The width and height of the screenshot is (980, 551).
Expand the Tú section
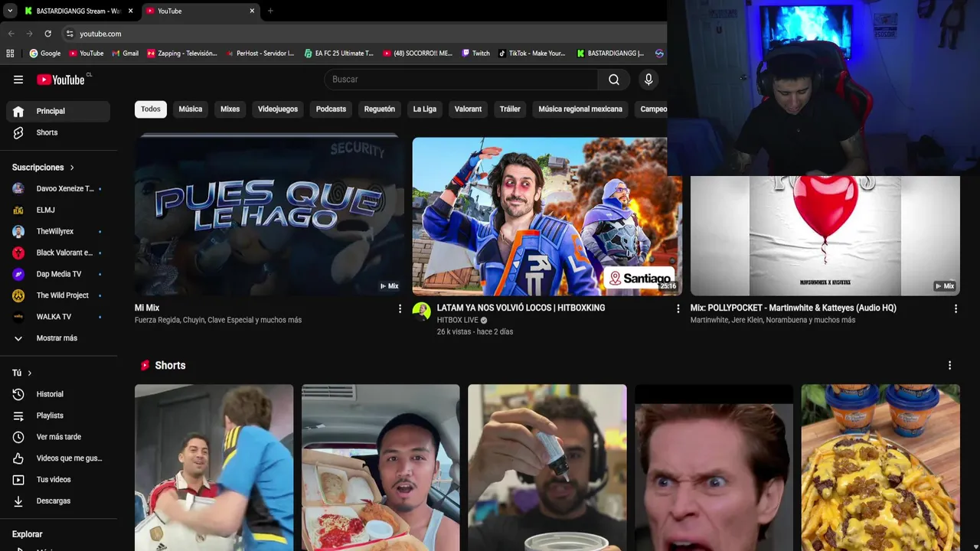[x=22, y=373]
